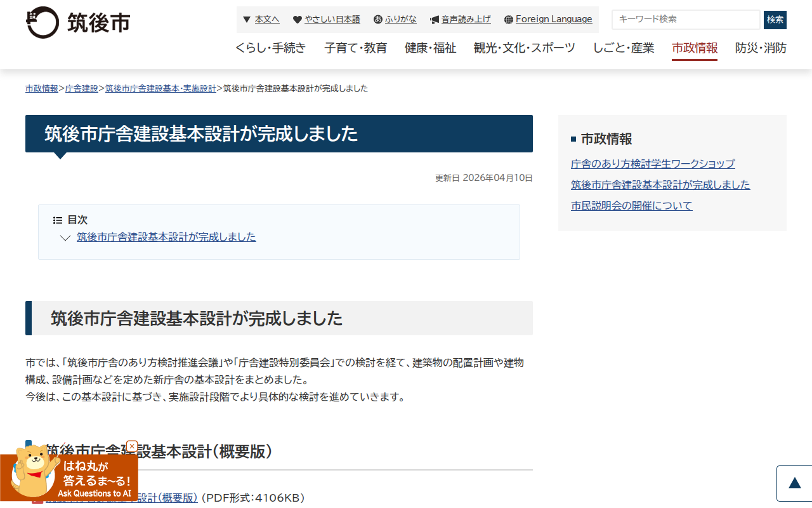Open the しごと・産業 menu
The width and height of the screenshot is (812, 508).
(624, 48)
